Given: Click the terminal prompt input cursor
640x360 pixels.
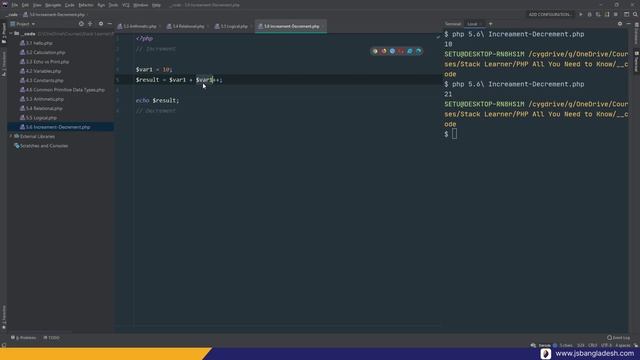Looking at the screenshot, I should click(x=454, y=134).
